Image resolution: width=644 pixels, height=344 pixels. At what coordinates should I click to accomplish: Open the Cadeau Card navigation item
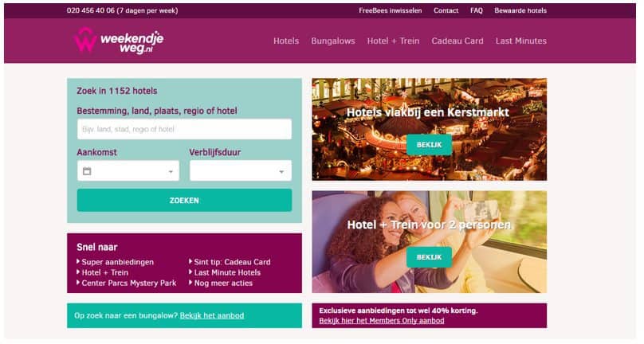[457, 41]
